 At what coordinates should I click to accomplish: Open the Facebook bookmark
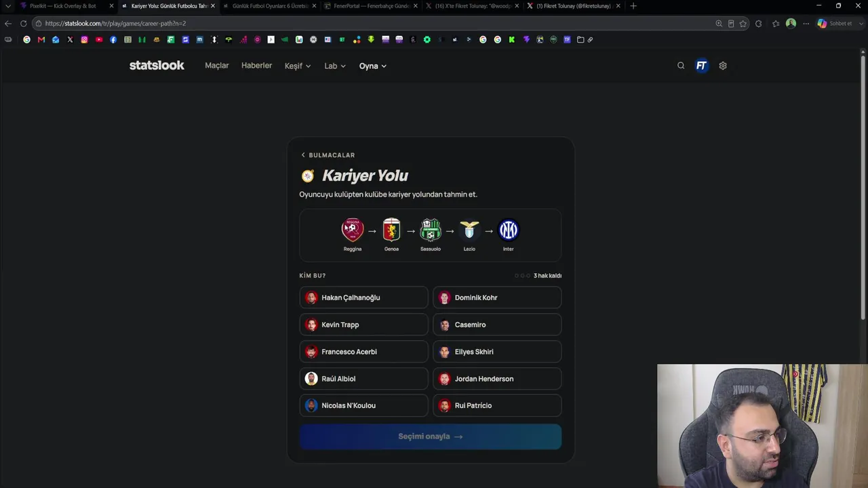[x=113, y=39]
